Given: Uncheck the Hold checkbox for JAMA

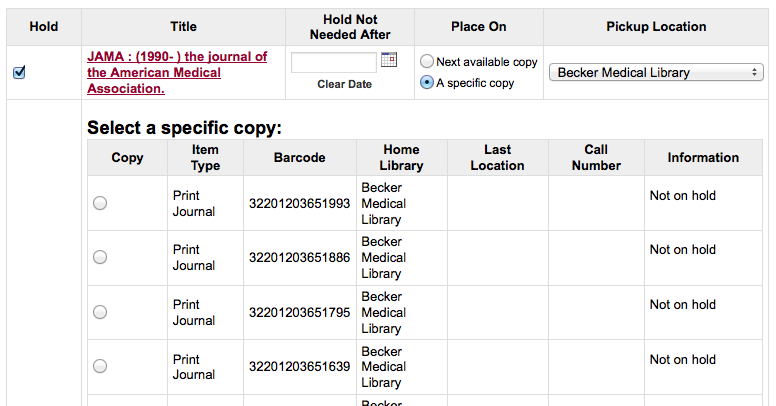Looking at the screenshot, I should (x=19, y=72).
